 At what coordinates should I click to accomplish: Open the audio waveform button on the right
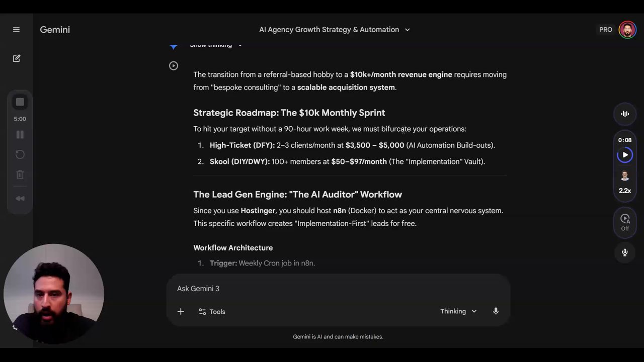625,114
